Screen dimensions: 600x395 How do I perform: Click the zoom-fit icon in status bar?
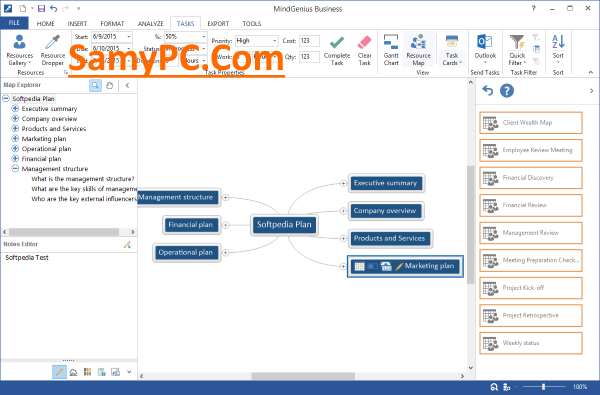pos(494,387)
